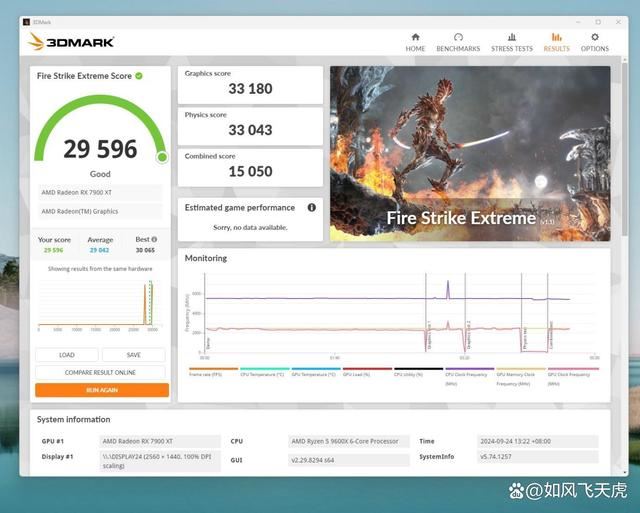This screenshot has height=513, width=640.
Task: Click the CPU value AMD Ryzen 5 9600X
Action: 349,441
